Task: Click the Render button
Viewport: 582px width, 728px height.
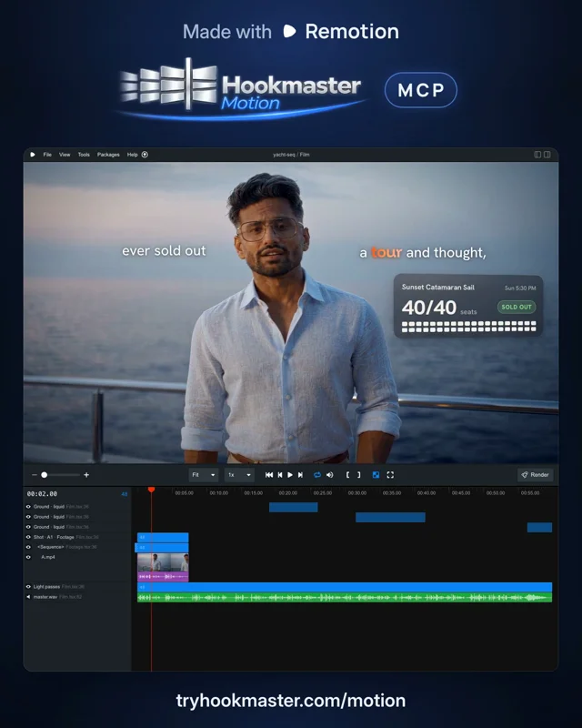Action: (x=535, y=475)
